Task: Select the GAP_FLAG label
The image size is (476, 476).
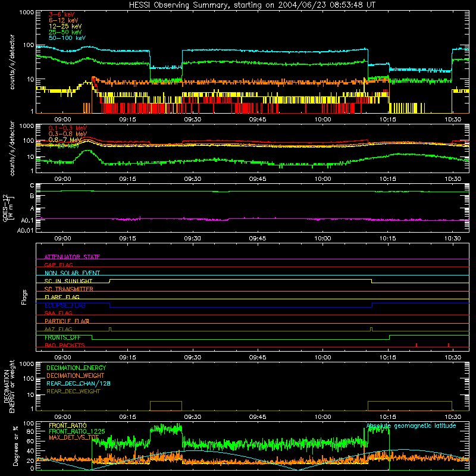Action: (x=58, y=265)
